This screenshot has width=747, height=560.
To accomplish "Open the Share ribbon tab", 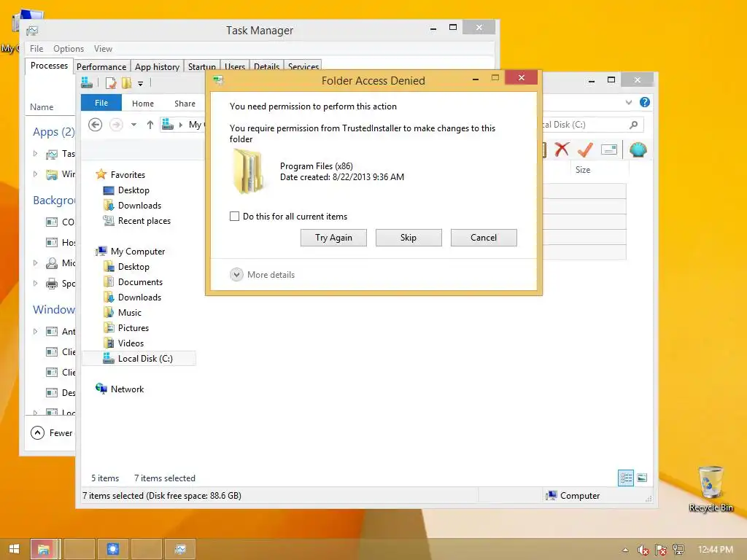I will pos(185,104).
